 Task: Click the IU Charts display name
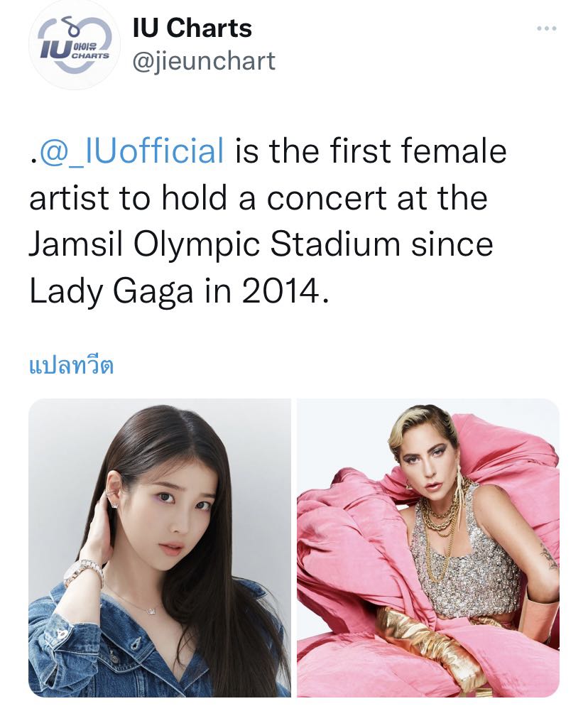click(x=192, y=28)
